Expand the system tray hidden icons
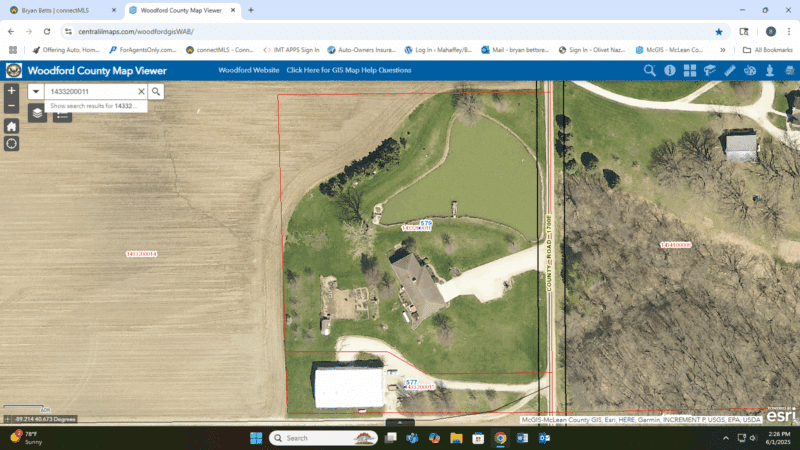The image size is (800, 450). point(723,438)
